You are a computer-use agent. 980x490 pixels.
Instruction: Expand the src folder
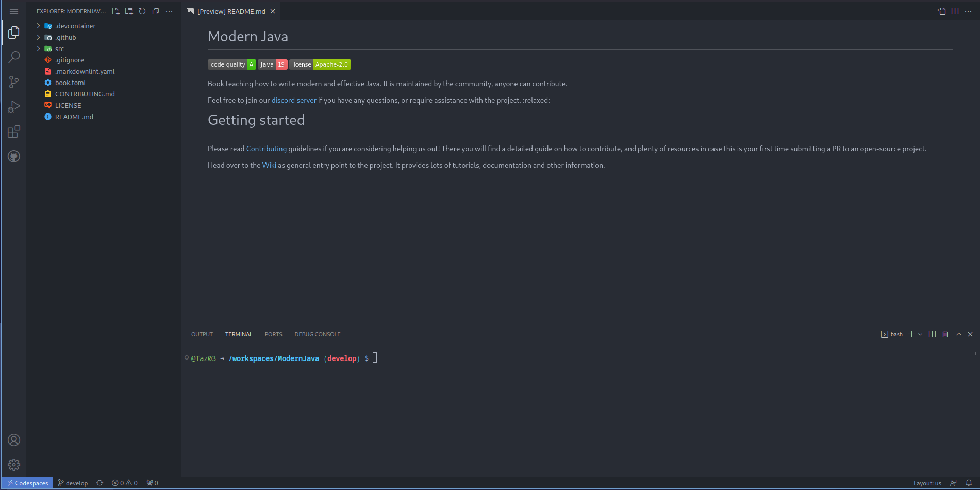point(39,48)
